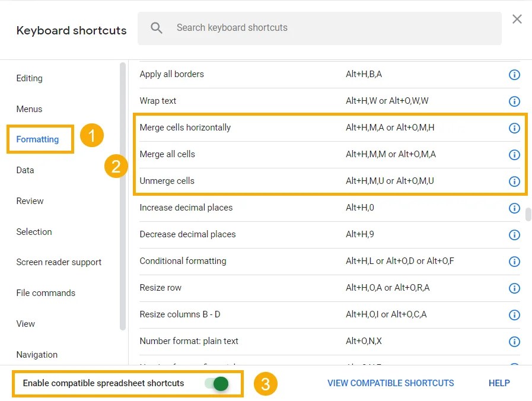532x401 pixels.
Task: Click info icon for Merge cells horizontally
Action: pyautogui.click(x=514, y=128)
